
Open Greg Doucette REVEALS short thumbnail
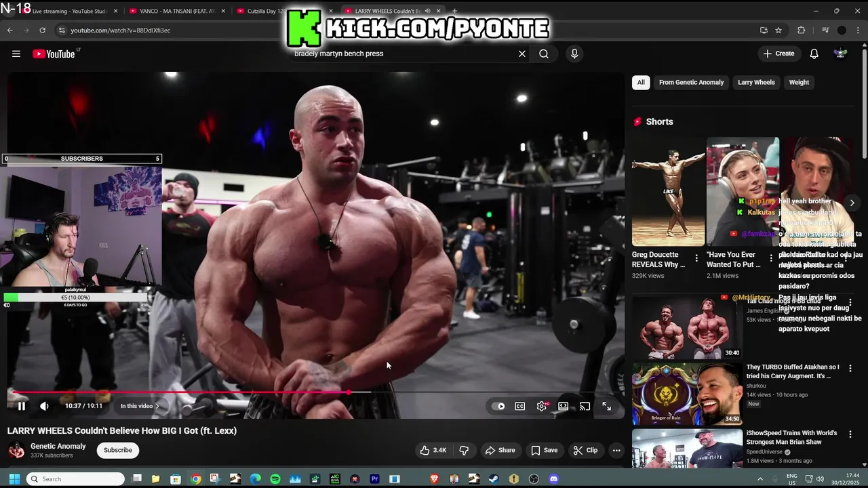pyautogui.click(x=668, y=192)
